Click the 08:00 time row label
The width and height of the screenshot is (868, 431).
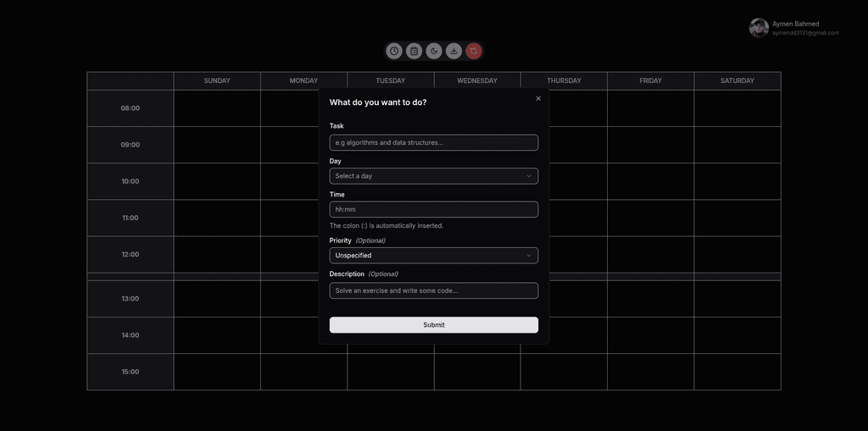tap(131, 108)
